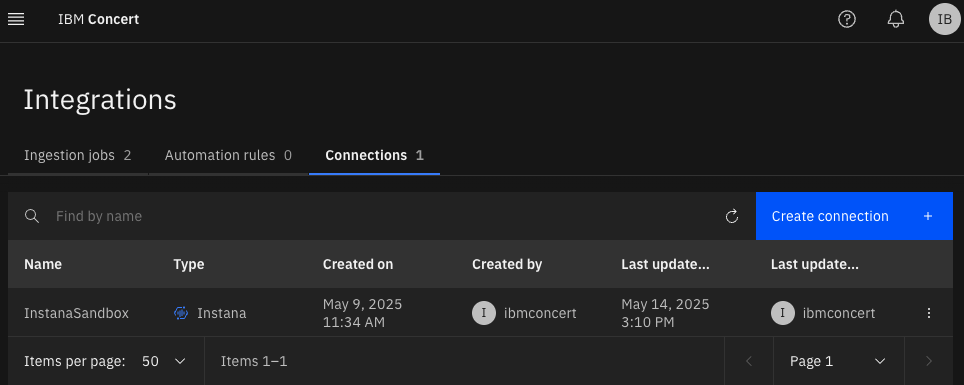Refresh the connections table

[x=732, y=216]
